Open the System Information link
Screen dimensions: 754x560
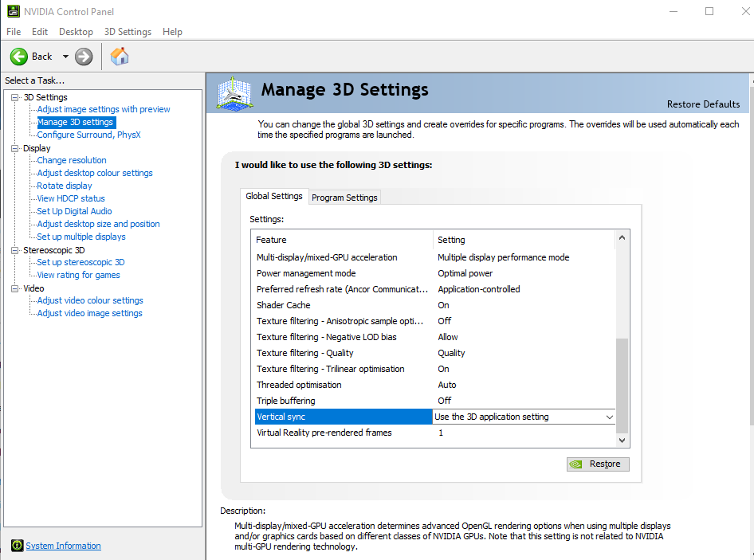[63, 546]
